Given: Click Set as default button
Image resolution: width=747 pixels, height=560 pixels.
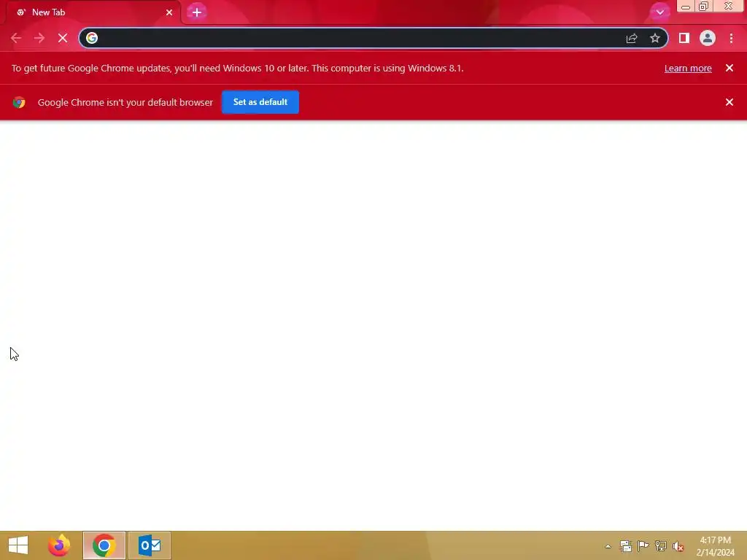Looking at the screenshot, I should (x=260, y=102).
